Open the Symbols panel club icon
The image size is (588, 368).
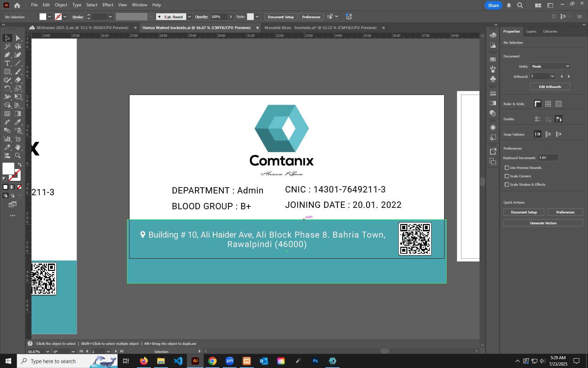click(493, 79)
